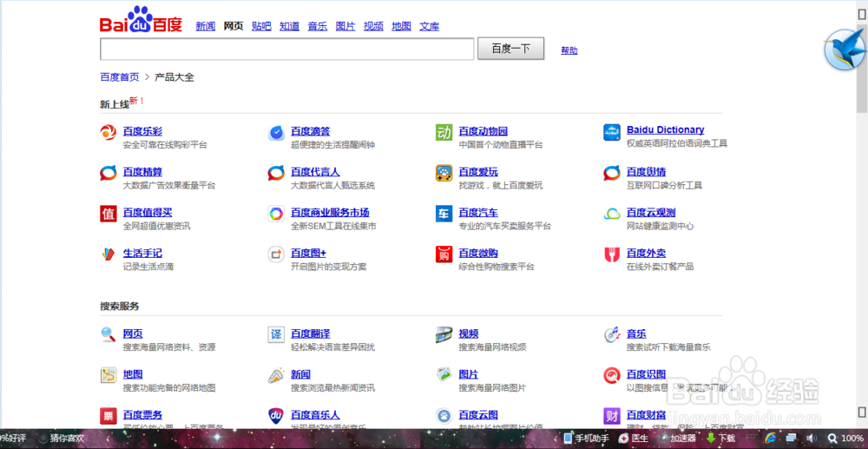Select the 音乐 tab in top navigation
Screen dimensions: 868x449
(x=318, y=26)
